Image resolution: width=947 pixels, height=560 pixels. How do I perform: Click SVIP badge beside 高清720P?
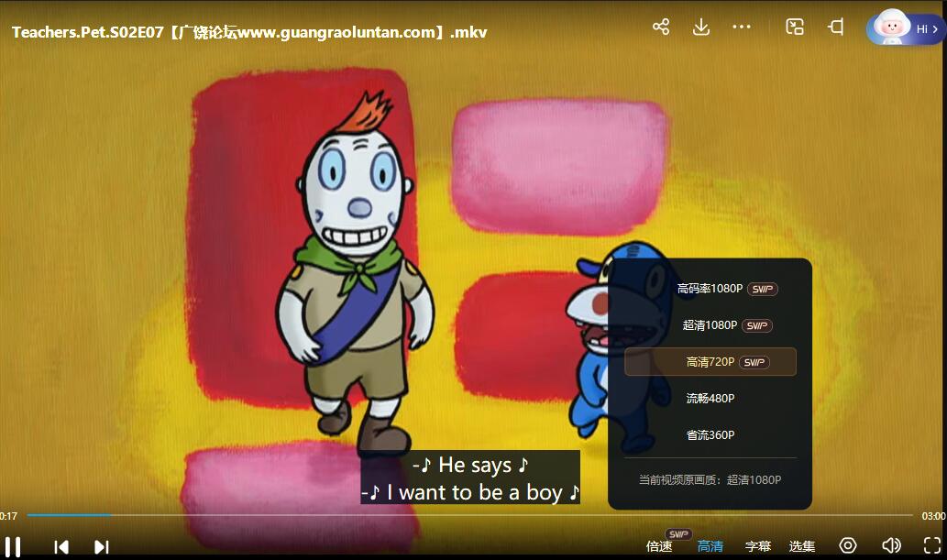point(754,362)
